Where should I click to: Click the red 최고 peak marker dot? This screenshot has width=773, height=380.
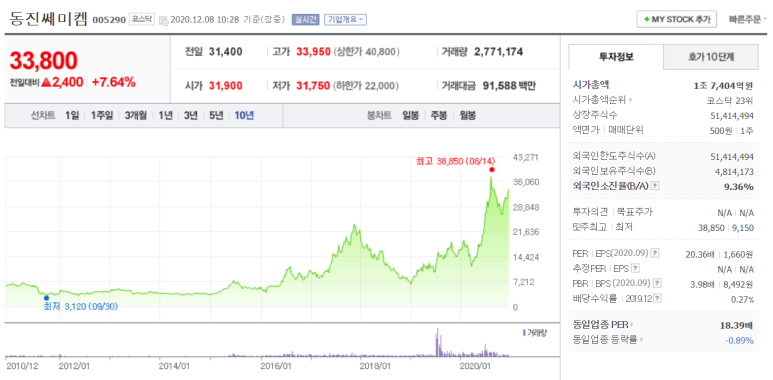pos(492,170)
